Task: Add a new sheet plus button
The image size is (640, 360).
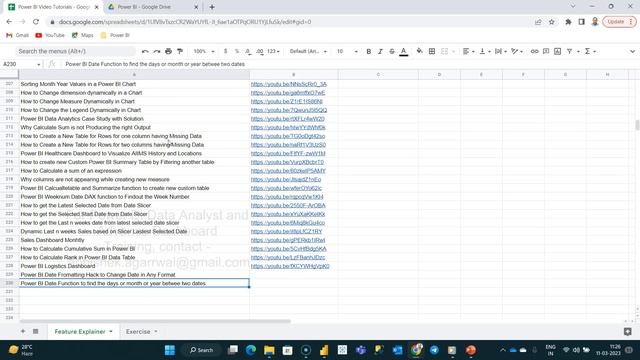Action: 23,331
